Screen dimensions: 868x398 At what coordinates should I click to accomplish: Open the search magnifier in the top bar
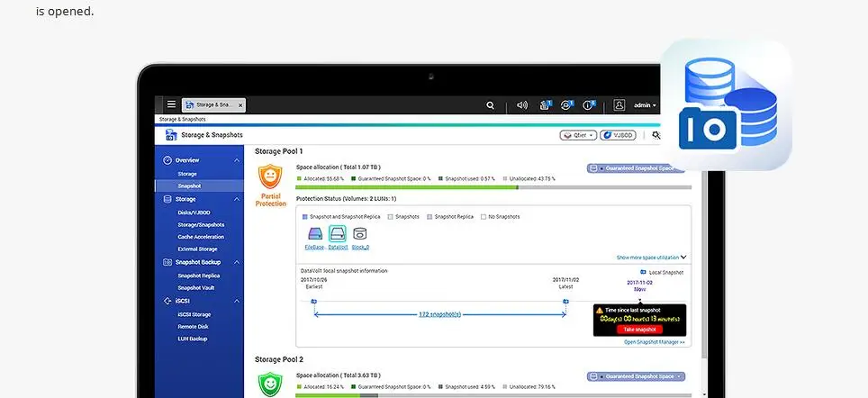point(490,105)
